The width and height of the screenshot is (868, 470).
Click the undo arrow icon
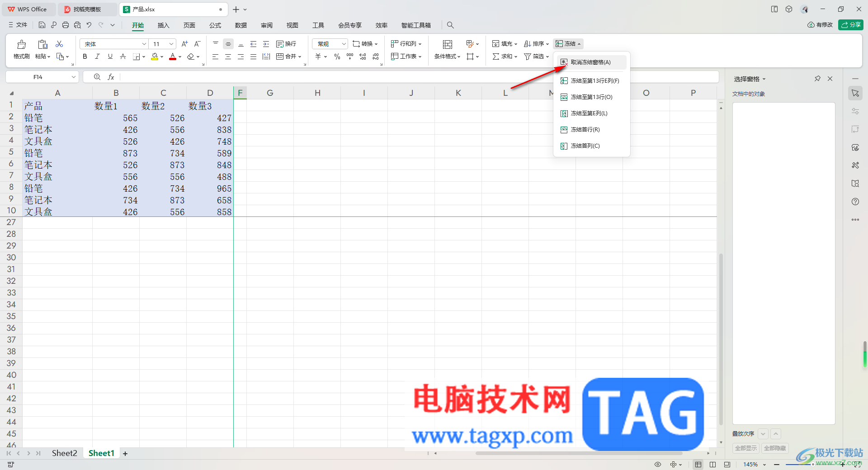tap(89, 25)
